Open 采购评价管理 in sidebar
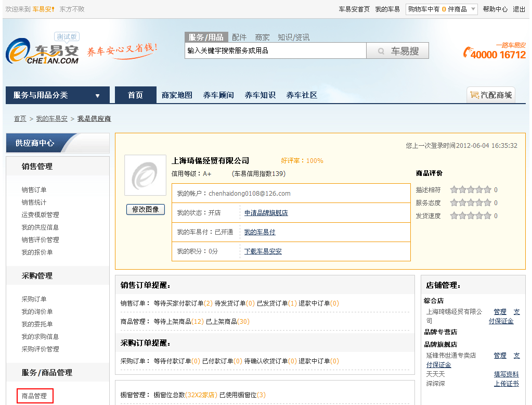Image resolution: width=532 pixels, height=405 pixels. tap(41, 349)
